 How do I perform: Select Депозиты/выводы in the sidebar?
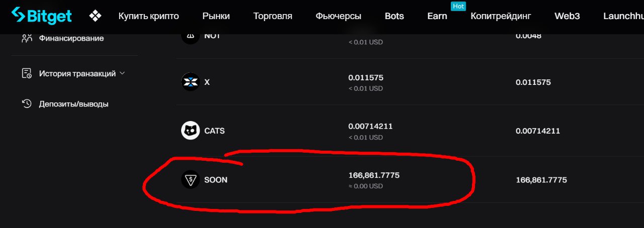click(73, 104)
